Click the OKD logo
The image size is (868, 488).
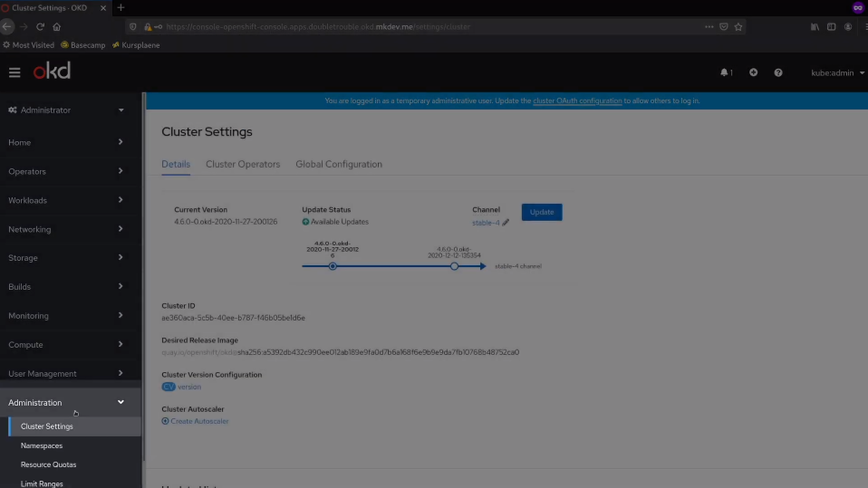(52, 72)
